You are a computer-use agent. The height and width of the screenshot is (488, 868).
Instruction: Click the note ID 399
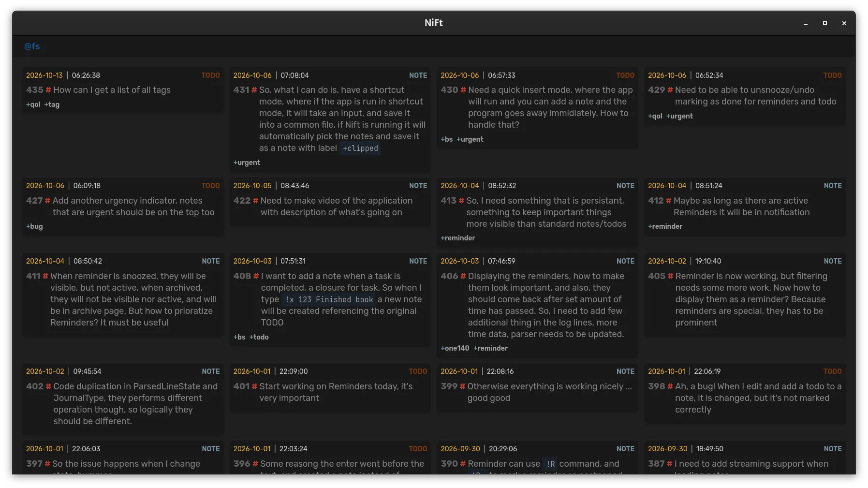[449, 386]
